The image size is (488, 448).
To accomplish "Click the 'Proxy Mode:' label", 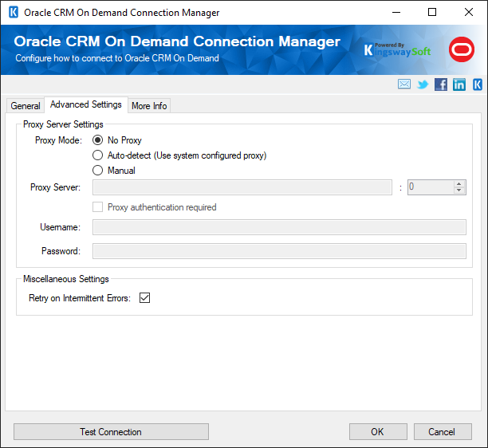I will click(58, 140).
